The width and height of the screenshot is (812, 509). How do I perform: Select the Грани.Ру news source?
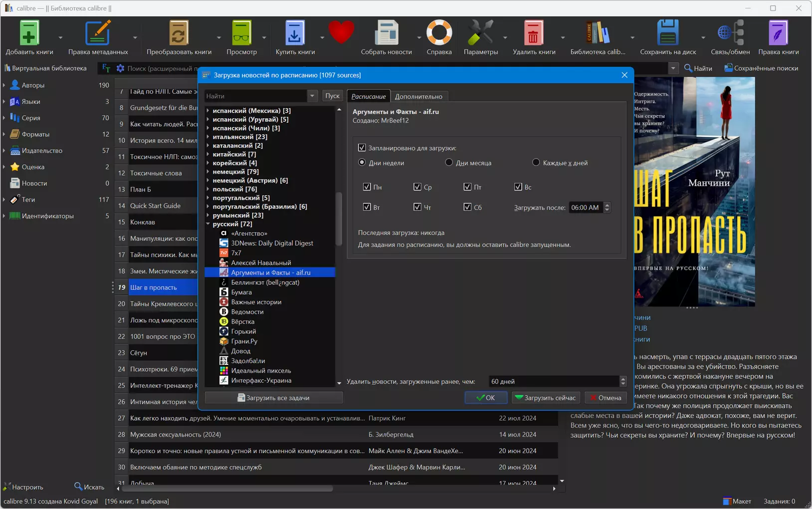coord(244,341)
